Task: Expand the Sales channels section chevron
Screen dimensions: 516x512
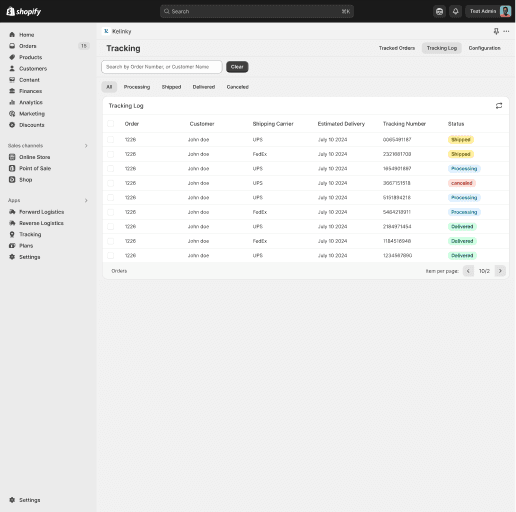Action: 86,146
